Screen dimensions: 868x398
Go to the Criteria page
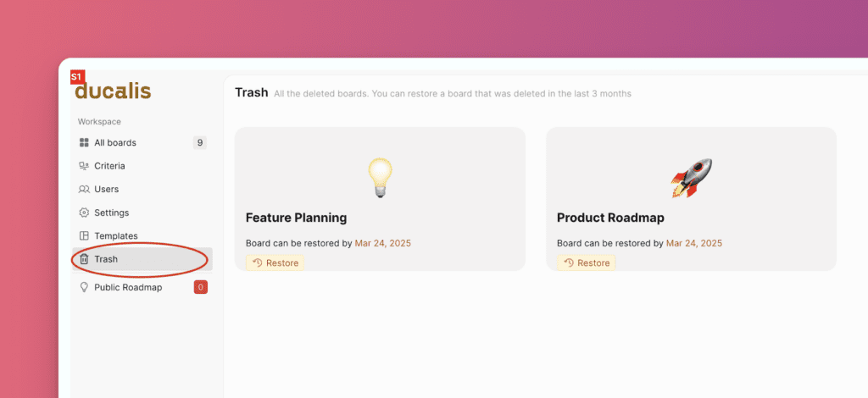[x=109, y=166]
